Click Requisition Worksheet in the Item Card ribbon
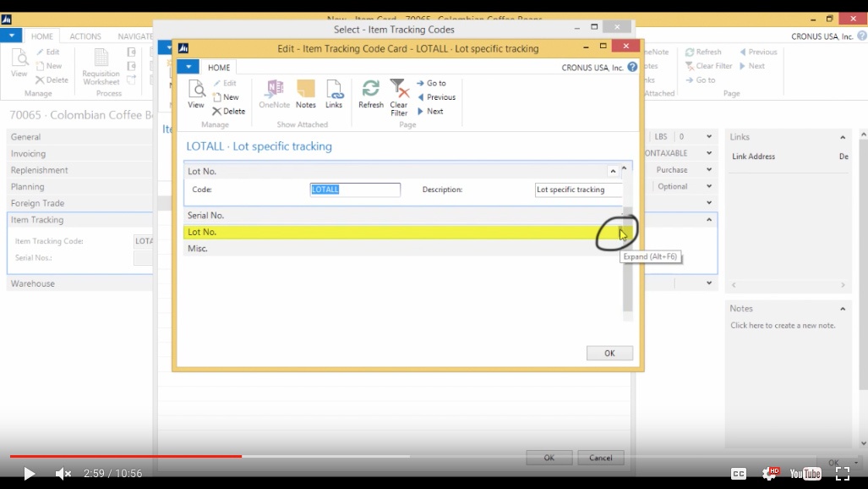The image size is (868, 489). coord(101,67)
